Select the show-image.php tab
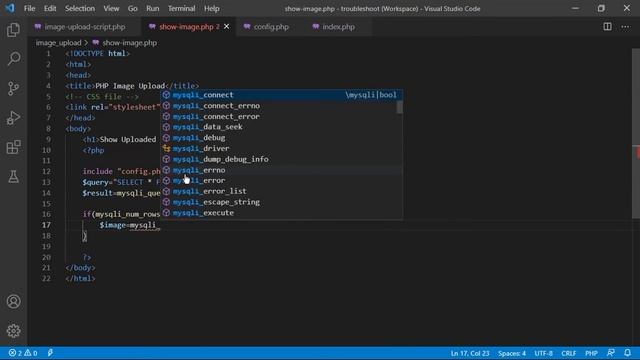 [x=189, y=27]
